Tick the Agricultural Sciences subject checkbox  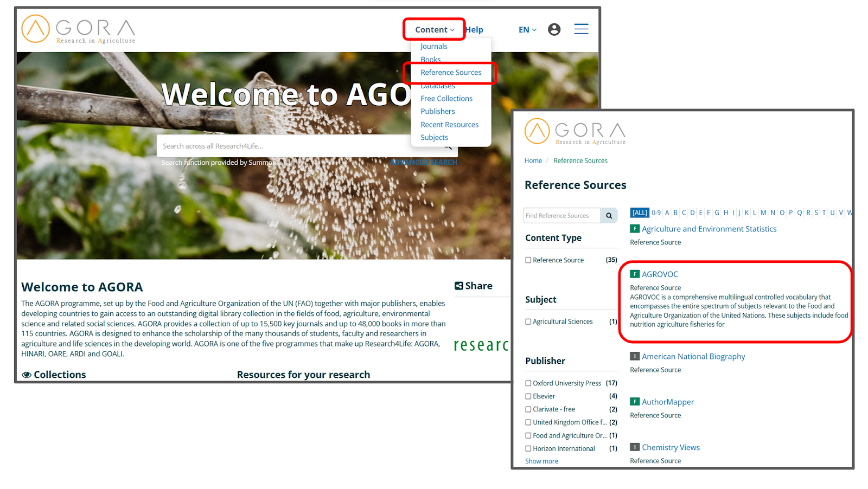(528, 321)
